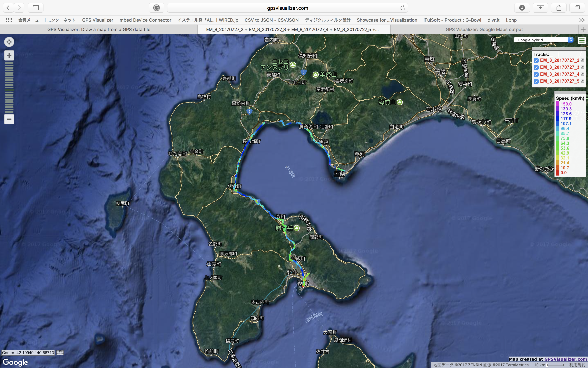Click the 駒ヶ岳 mountain marker
The image size is (588, 368).
296,228
